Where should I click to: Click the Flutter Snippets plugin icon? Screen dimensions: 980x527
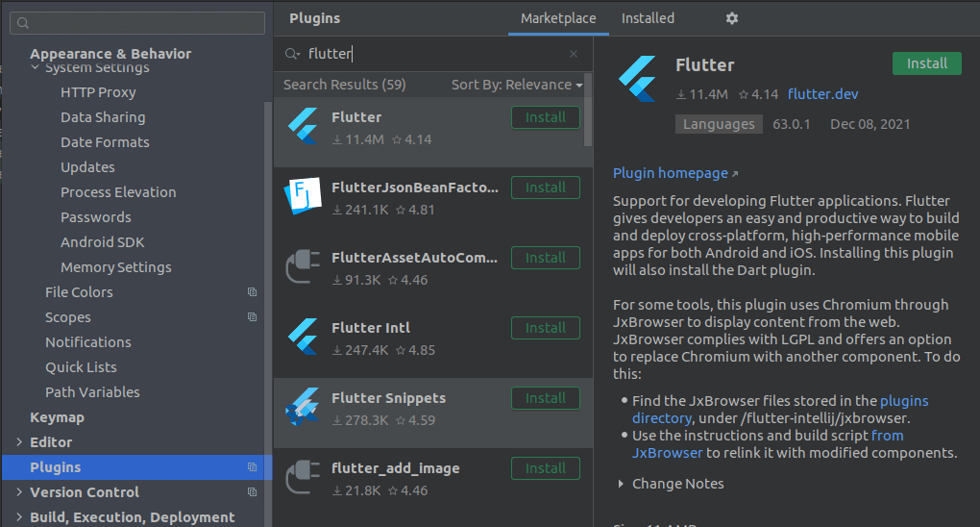pos(303,408)
